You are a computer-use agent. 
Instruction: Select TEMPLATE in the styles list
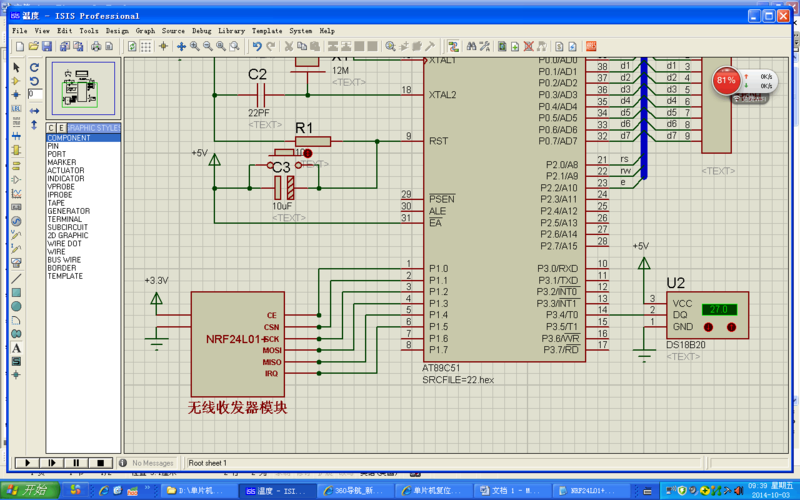[x=84, y=276]
